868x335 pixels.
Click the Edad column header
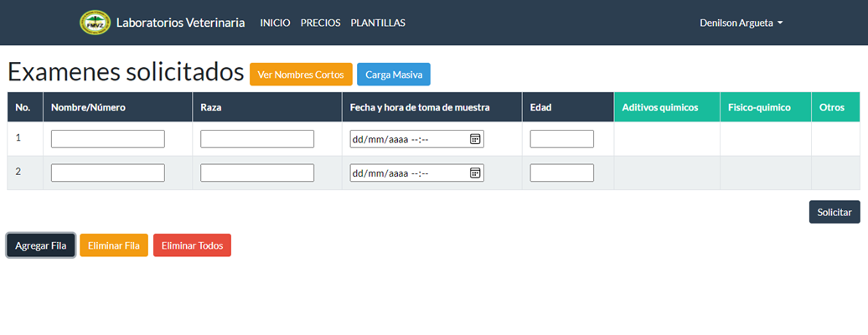(x=568, y=107)
